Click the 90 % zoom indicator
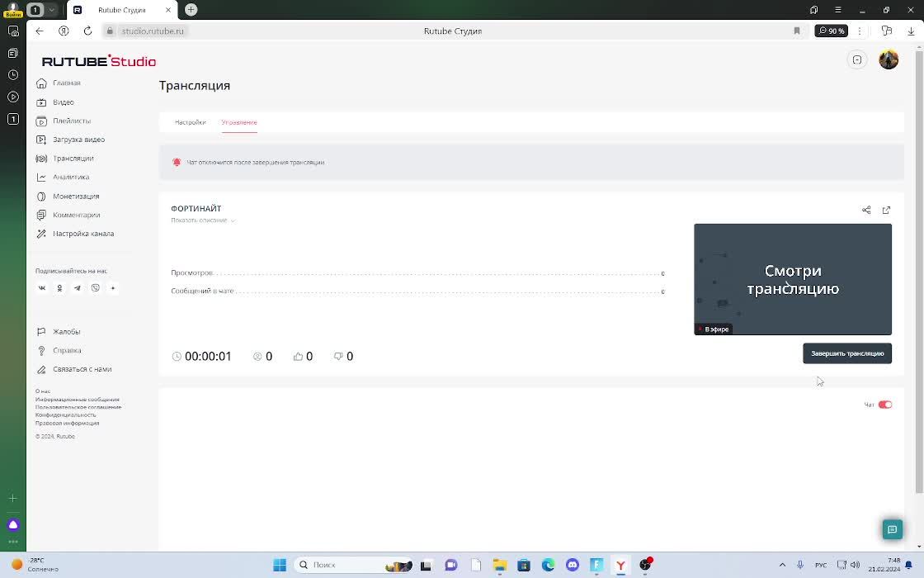Screen dimensions: 924x578 pos(831,31)
